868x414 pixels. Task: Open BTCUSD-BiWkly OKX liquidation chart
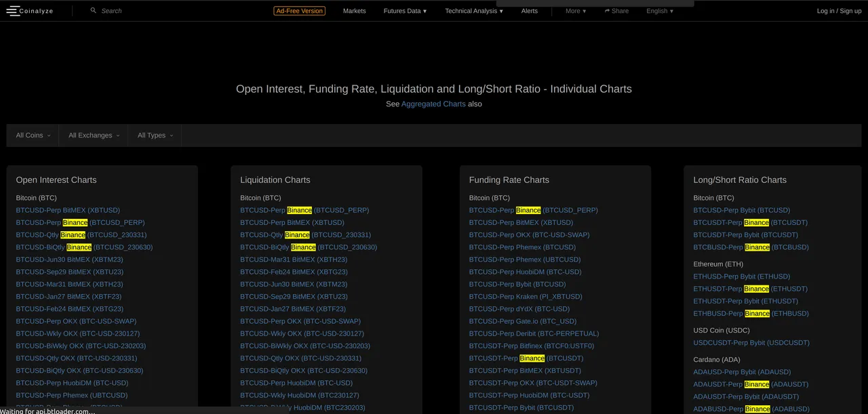click(305, 346)
